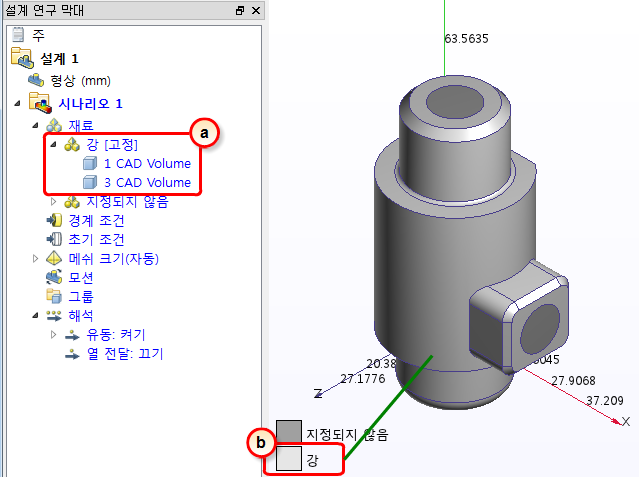Collapse the 재료 node

(x=35, y=126)
